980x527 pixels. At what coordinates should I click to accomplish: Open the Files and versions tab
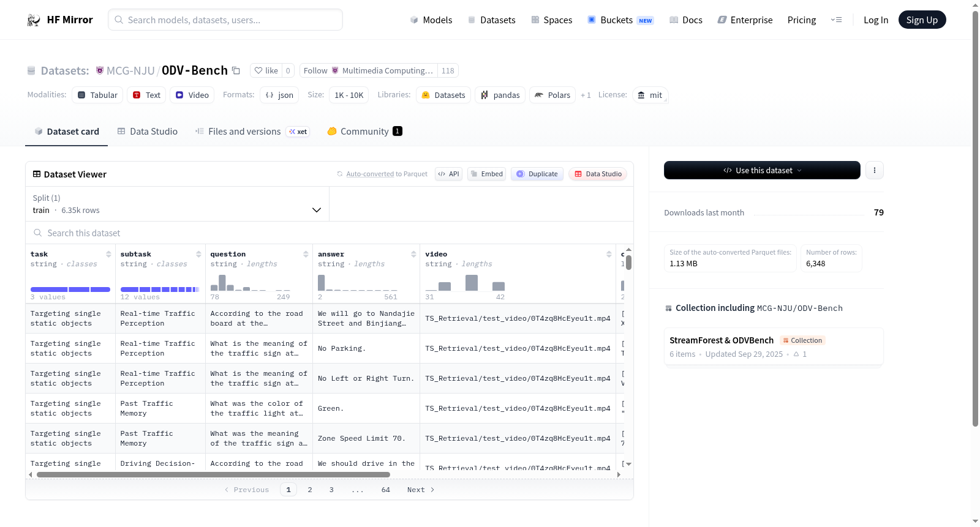click(x=252, y=131)
